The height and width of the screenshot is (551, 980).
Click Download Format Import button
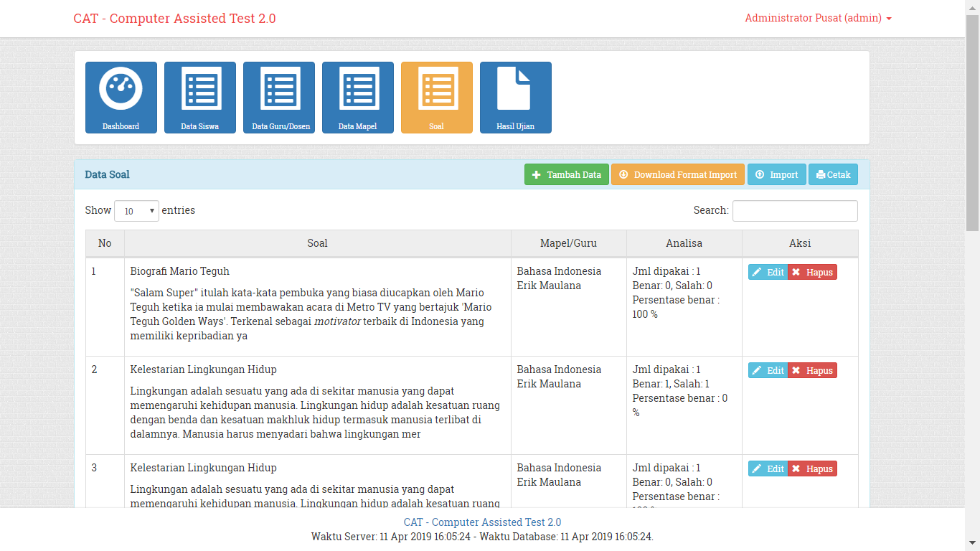(677, 175)
